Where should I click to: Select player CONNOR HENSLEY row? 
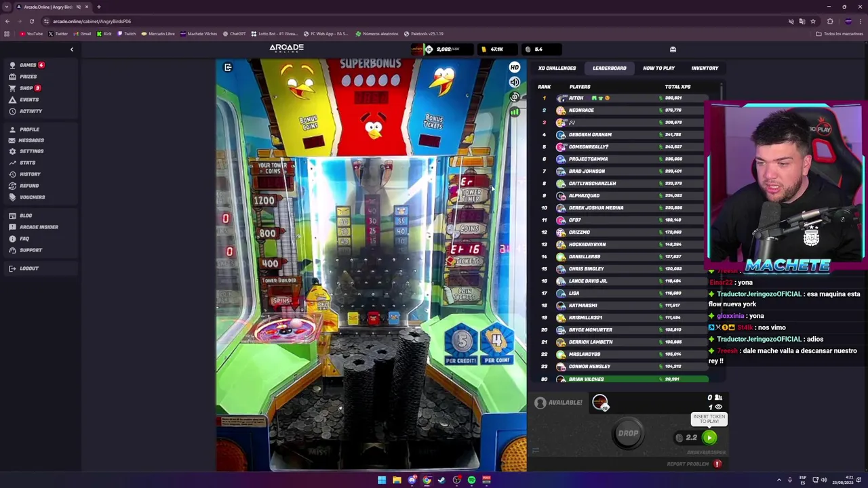click(623, 366)
